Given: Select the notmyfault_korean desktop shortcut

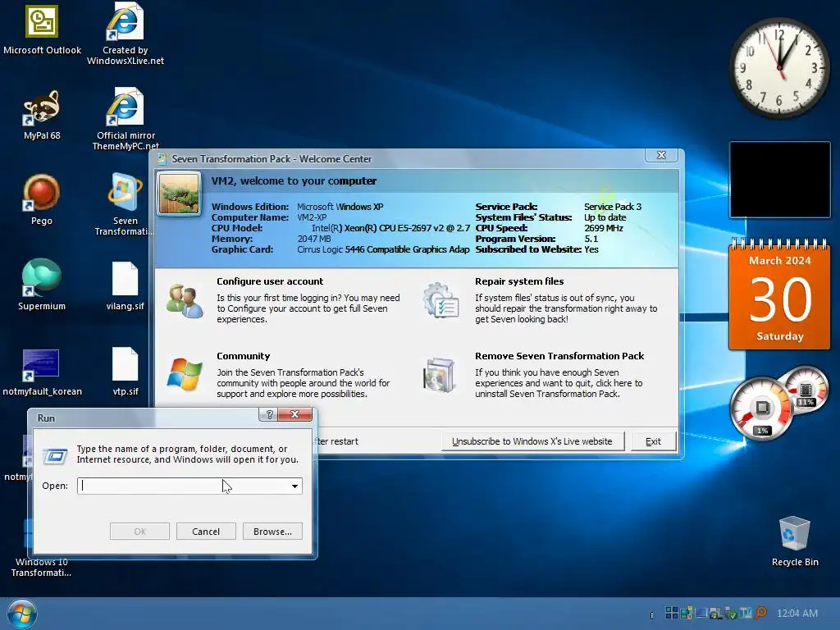Looking at the screenshot, I should pos(42,372).
